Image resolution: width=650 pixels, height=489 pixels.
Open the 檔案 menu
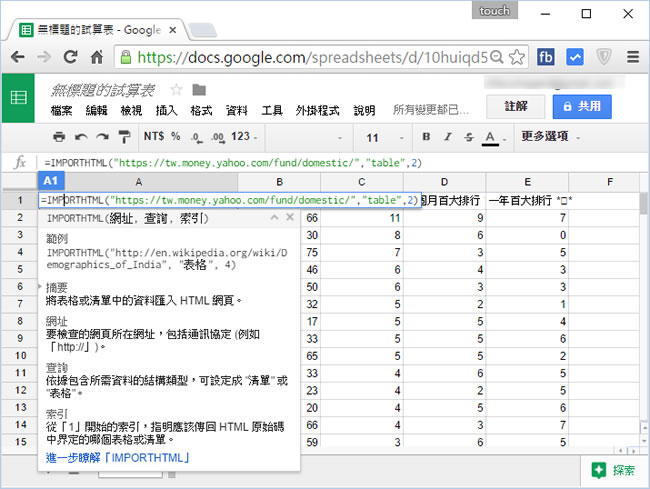click(x=62, y=110)
